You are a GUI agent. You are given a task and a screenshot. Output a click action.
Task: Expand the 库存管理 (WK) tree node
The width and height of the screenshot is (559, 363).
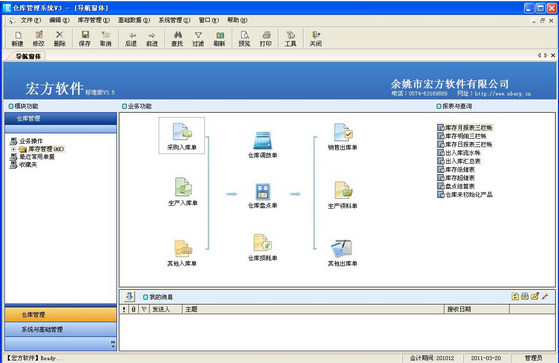[13, 149]
